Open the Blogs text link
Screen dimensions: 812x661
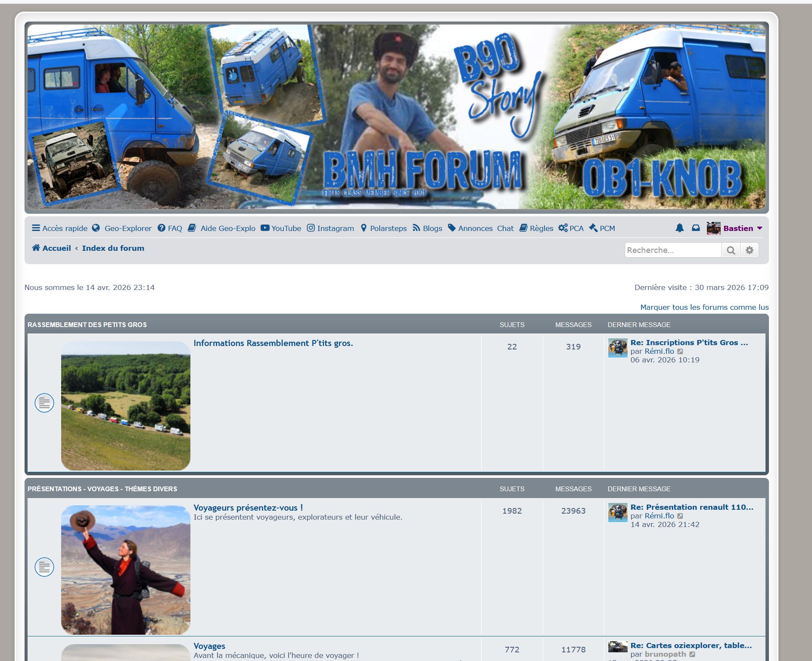point(432,228)
